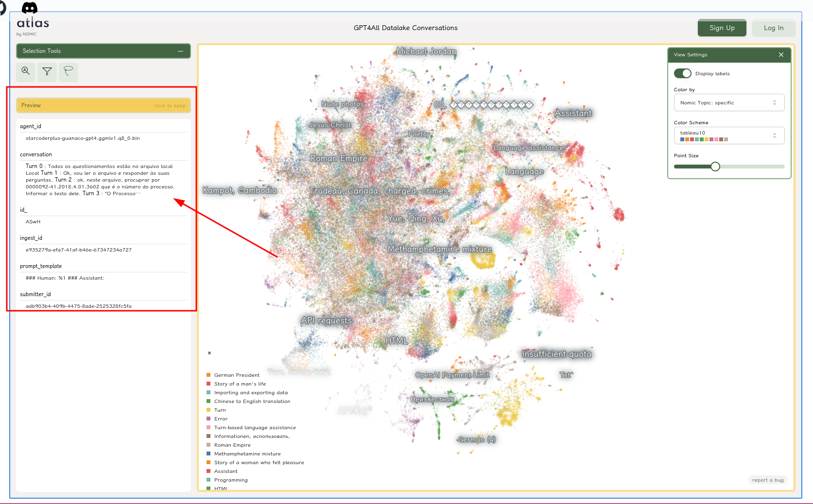
Task: Close the topic legend
Action: (209, 353)
